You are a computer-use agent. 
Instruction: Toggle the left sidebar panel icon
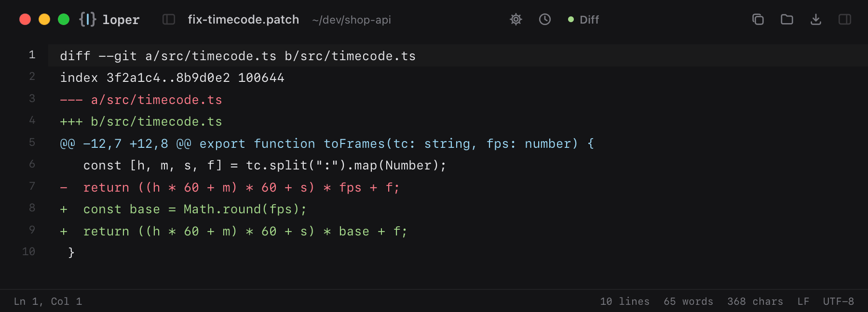(169, 19)
